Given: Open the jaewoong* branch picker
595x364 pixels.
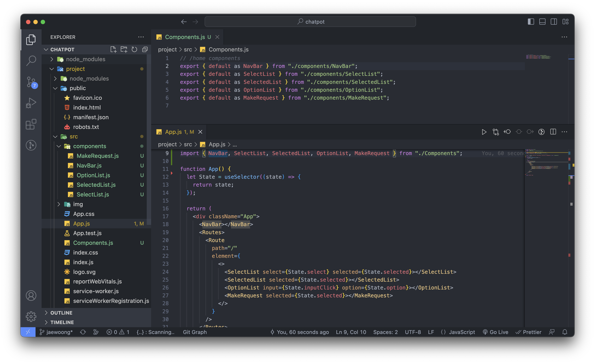Looking at the screenshot, I should (x=56, y=332).
